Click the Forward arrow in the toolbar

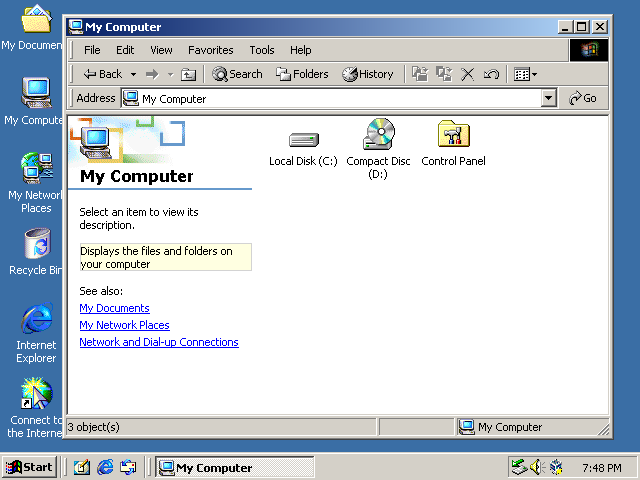[x=152, y=74]
